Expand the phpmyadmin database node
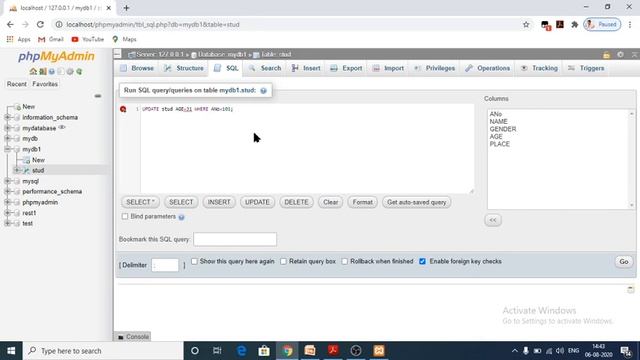This screenshot has width=640, height=360. [x=7, y=202]
